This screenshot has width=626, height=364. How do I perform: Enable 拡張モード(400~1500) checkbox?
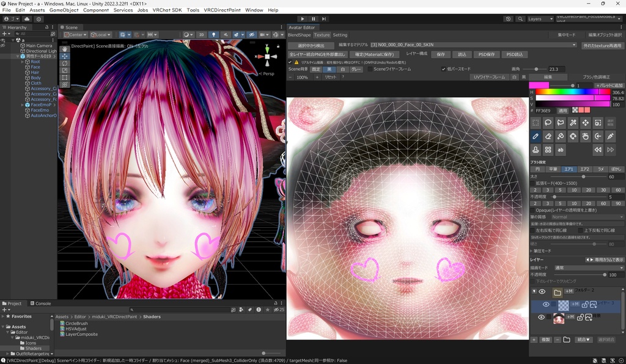tap(532, 183)
